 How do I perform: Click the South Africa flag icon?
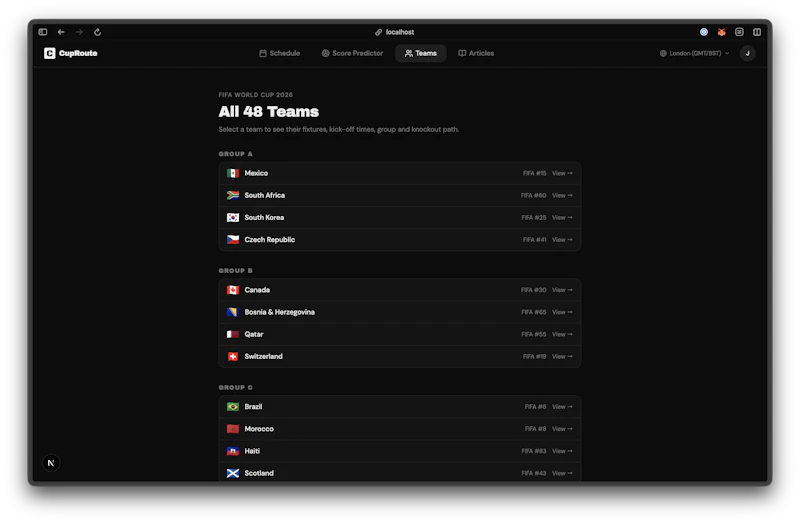click(233, 195)
